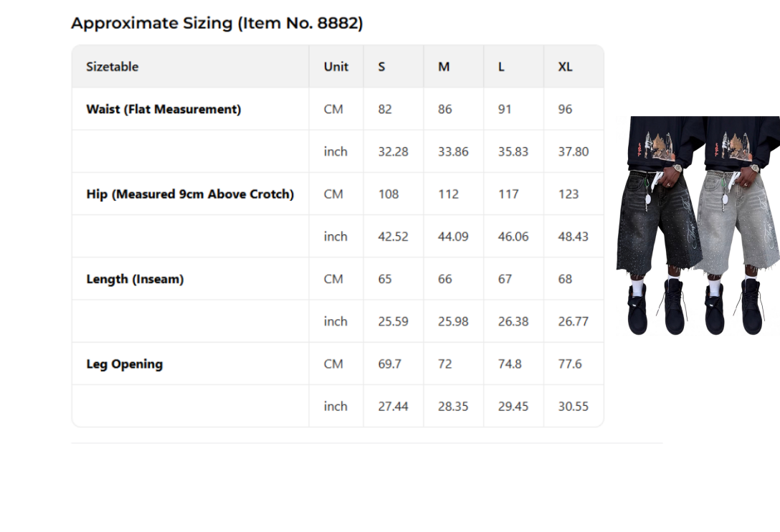
Task: Click the Length (Inseam) row label
Action: [x=135, y=279]
